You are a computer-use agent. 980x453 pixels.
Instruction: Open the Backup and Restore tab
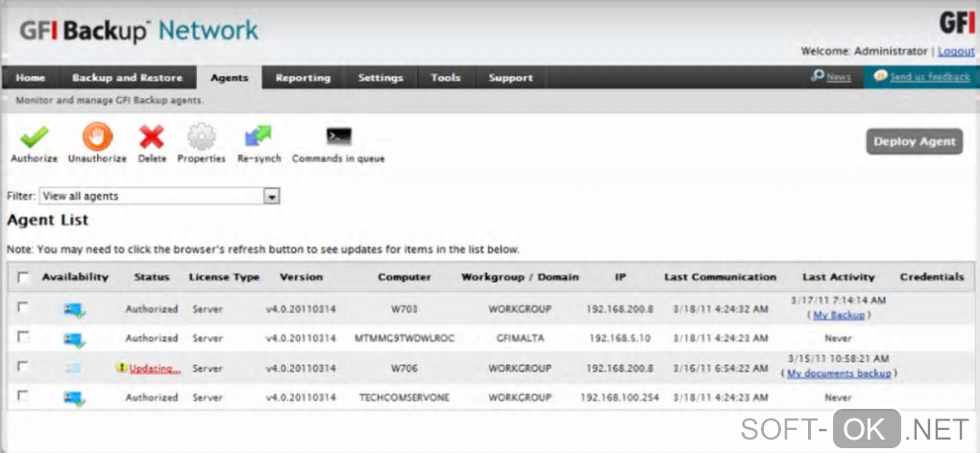click(128, 78)
